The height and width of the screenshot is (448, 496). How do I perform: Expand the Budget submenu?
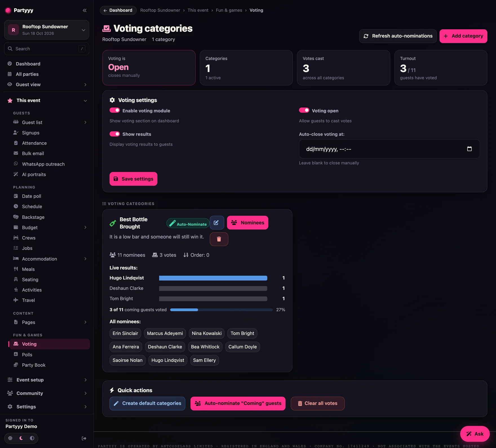tap(85, 228)
